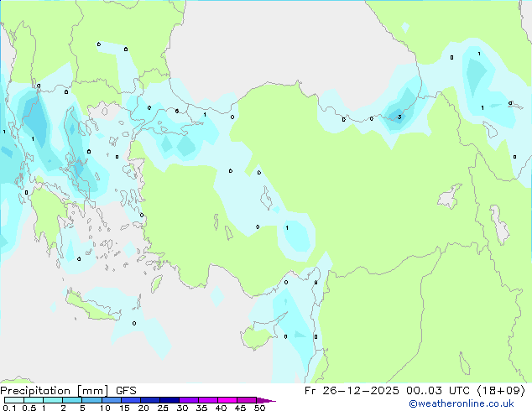Click the '3' precipitation value on the map
532x411 pixels.
pos(399,117)
